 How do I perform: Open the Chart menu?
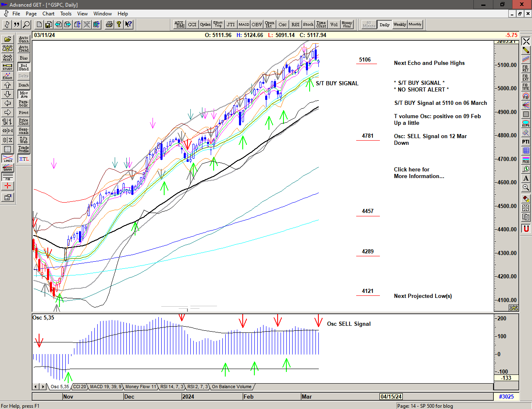pos(48,13)
